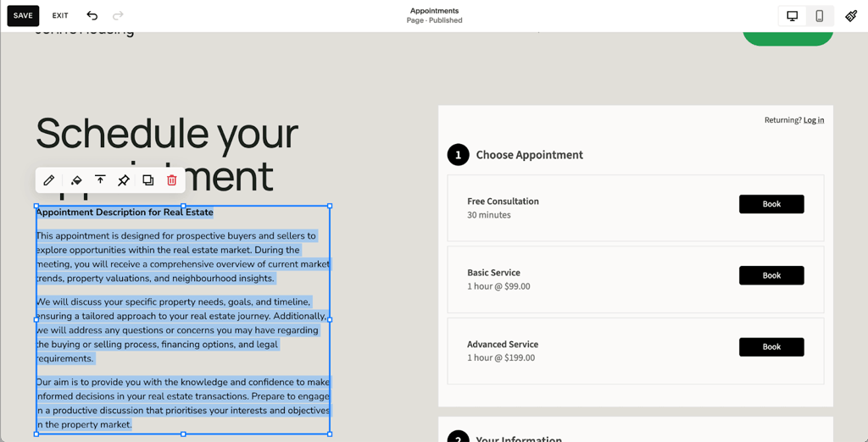
Task: Click the pencil edit icon
Action: (48, 180)
